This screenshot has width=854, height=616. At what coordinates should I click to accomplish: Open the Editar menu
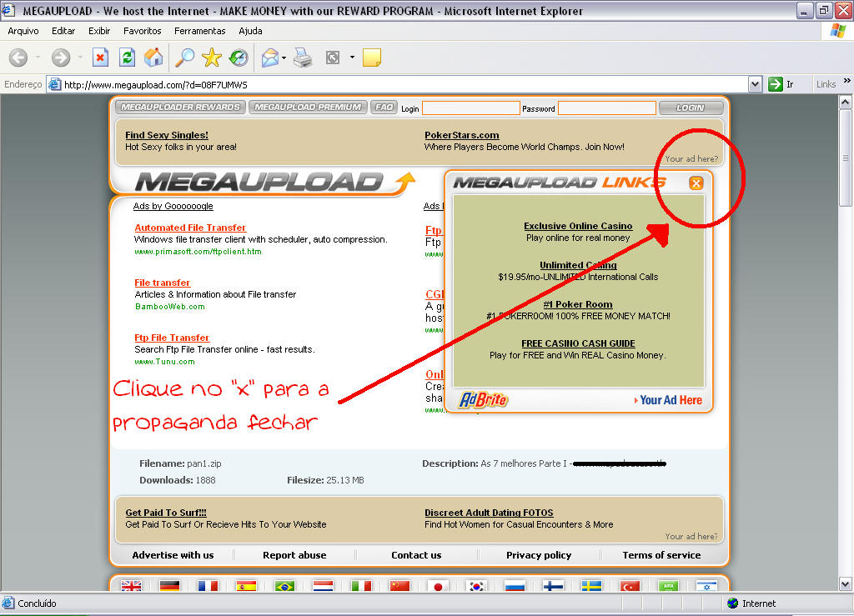[x=63, y=31]
